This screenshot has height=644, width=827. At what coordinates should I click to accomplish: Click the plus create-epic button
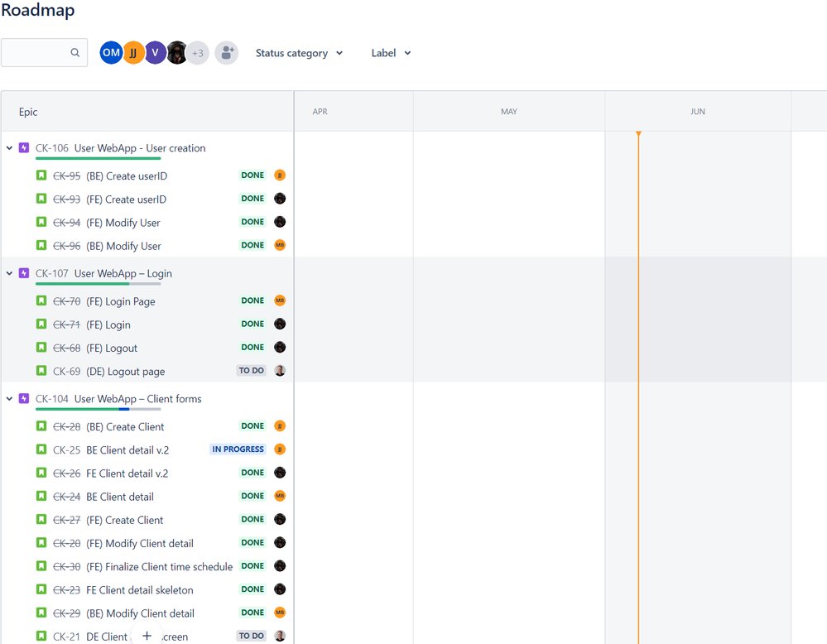pos(147,636)
